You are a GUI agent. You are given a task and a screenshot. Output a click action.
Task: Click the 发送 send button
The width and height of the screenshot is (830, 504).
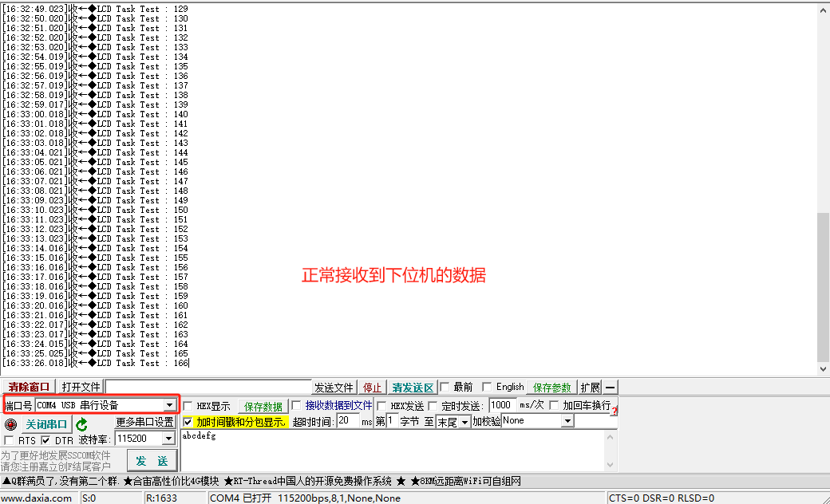tap(152, 461)
